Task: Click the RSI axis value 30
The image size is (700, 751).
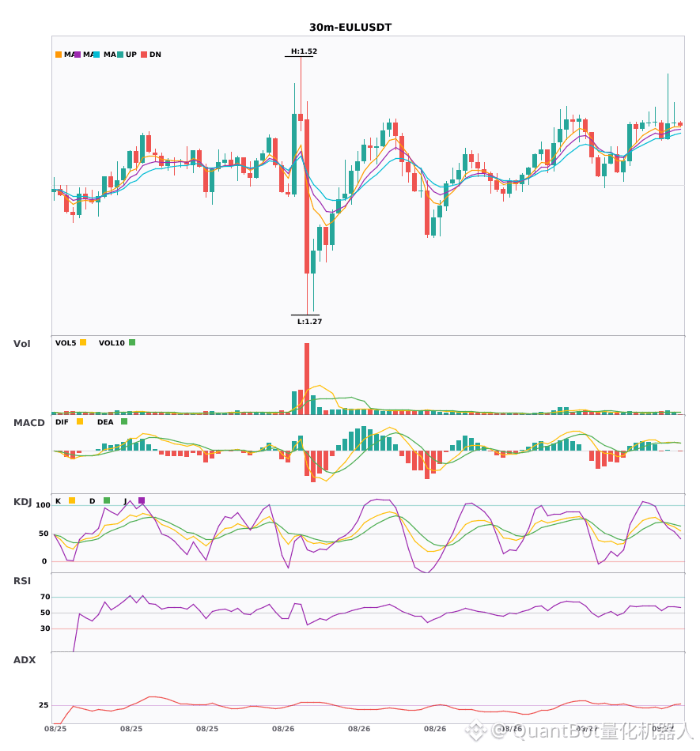Action: pos(45,628)
